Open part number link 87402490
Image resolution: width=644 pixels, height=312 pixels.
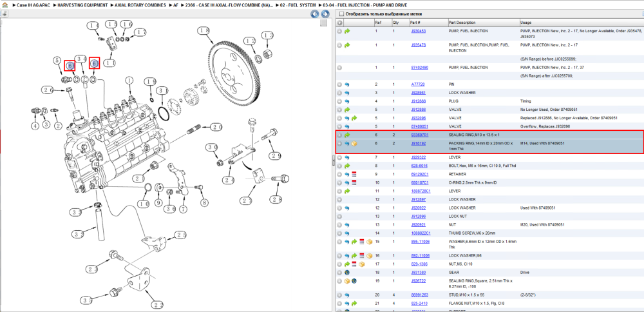(x=420, y=68)
